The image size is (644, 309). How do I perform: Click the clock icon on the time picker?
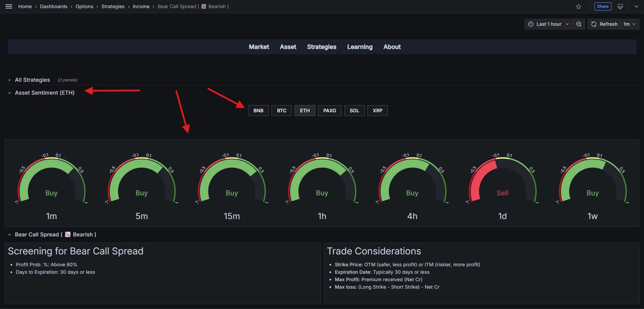pos(531,24)
